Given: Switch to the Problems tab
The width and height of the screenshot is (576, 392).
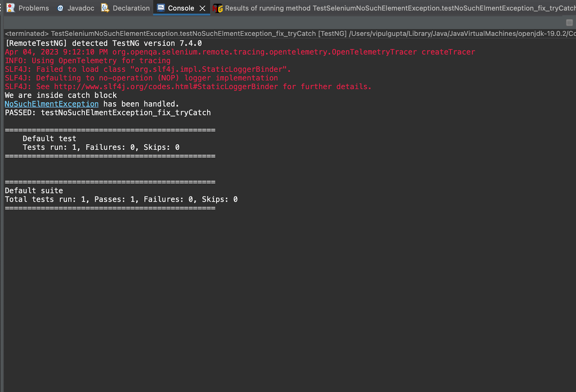Looking at the screenshot, I should 34,8.
